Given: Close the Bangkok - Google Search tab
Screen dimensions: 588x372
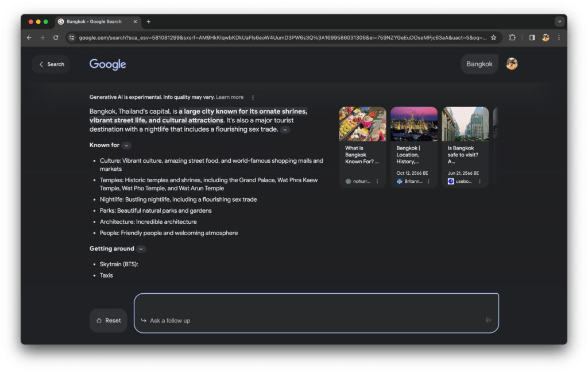Looking at the screenshot, I should pyautogui.click(x=135, y=22).
